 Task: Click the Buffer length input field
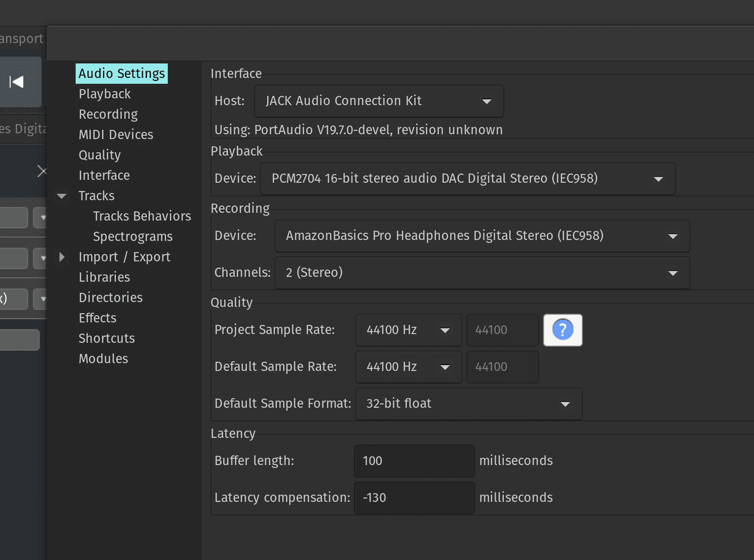coord(414,461)
